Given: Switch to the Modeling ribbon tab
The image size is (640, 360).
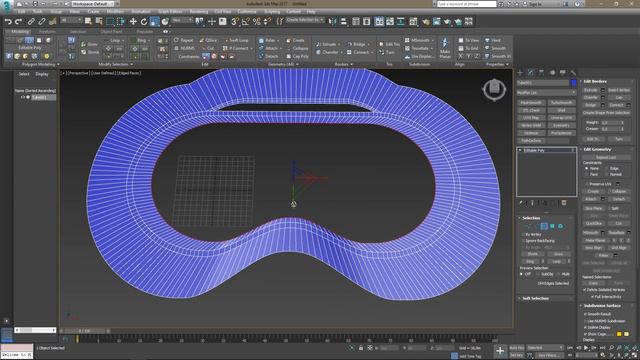Looking at the screenshot, I should coord(20,31).
